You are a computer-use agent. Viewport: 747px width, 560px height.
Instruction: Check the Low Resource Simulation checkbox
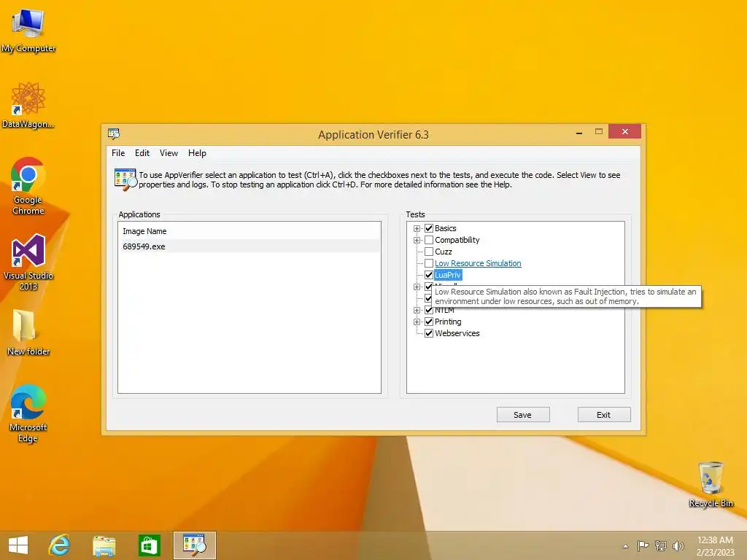[x=429, y=263]
